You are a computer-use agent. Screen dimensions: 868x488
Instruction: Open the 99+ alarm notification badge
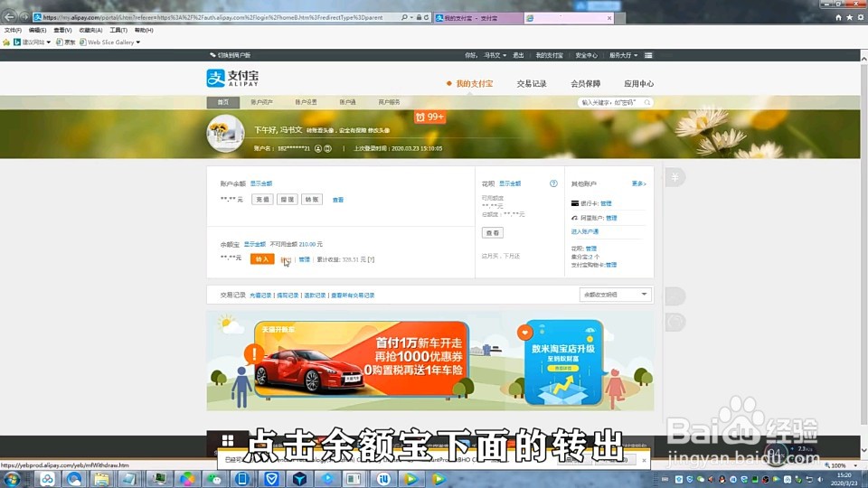[429, 117]
